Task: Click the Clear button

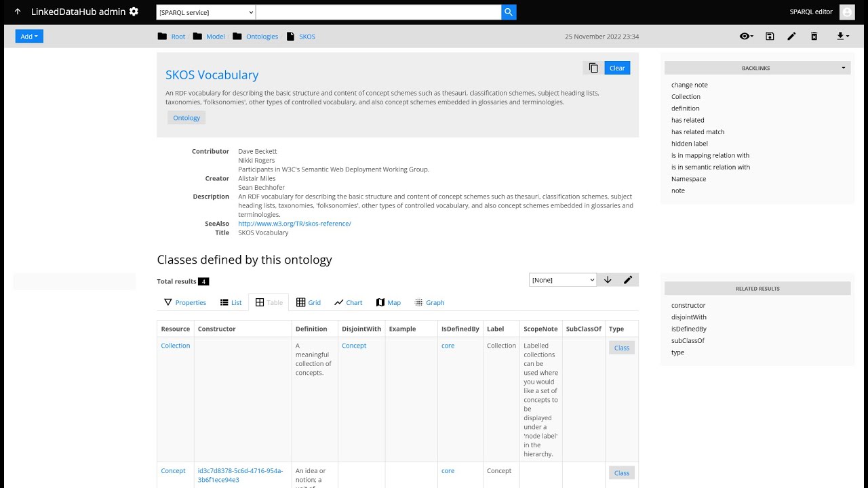Action: [617, 68]
